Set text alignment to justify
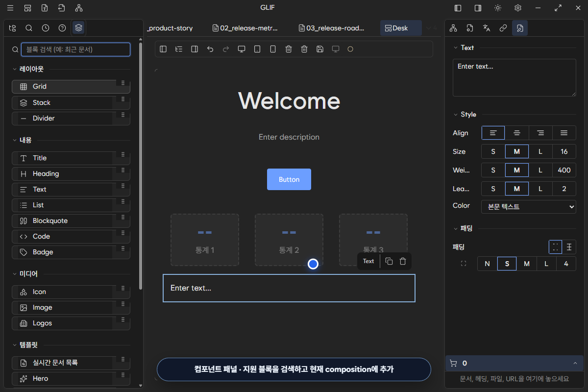Screen dimensions: 588x392 click(x=564, y=133)
